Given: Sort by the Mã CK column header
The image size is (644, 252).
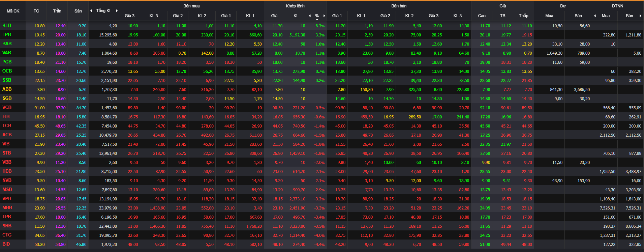Looking at the screenshot, I should (x=13, y=11).
